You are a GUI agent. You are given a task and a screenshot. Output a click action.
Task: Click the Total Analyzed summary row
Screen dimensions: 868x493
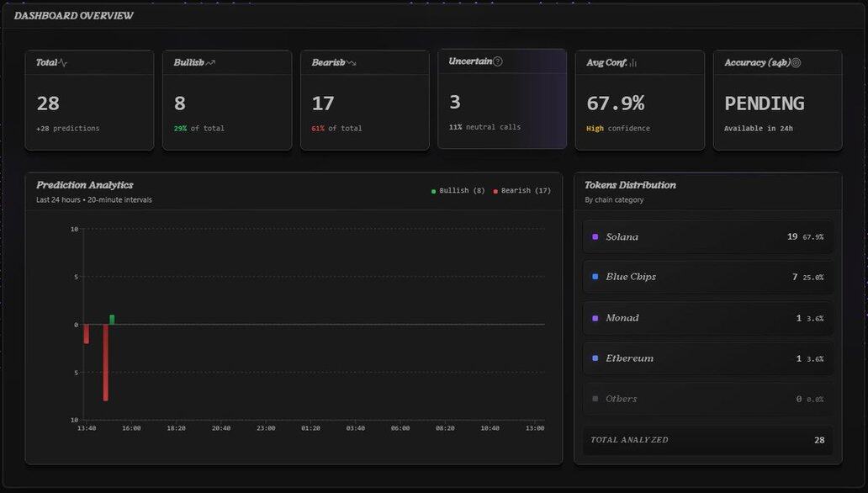pyautogui.click(x=707, y=440)
